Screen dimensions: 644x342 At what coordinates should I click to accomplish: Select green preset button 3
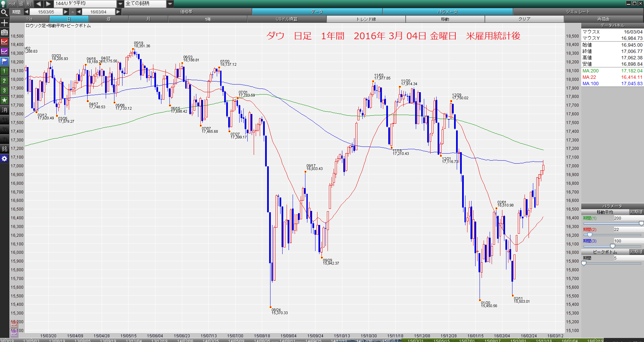[4, 91]
